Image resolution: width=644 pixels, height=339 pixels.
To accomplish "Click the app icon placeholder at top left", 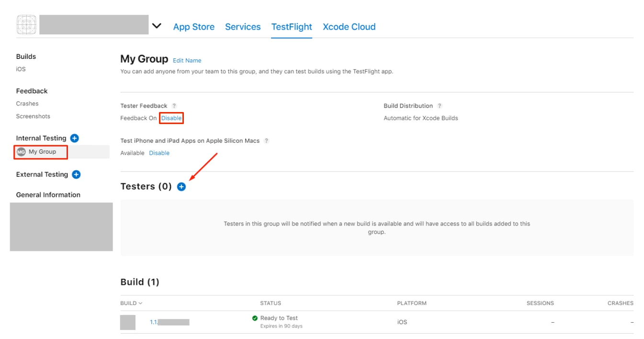I will click(x=26, y=24).
